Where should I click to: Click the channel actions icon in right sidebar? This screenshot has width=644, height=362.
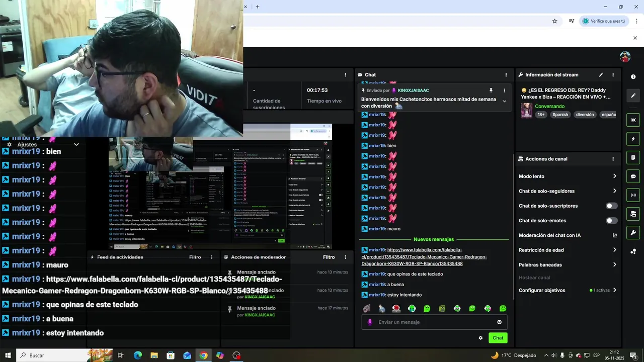tap(633, 214)
